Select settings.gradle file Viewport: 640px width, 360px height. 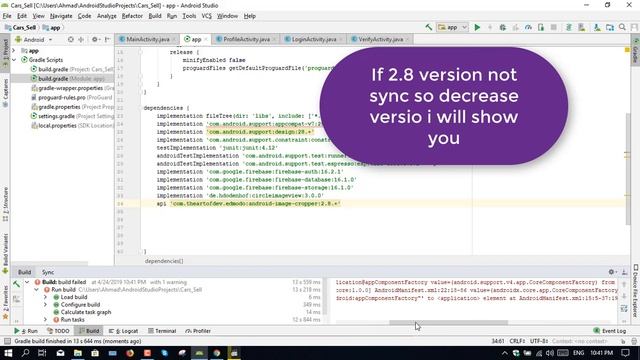(72, 116)
